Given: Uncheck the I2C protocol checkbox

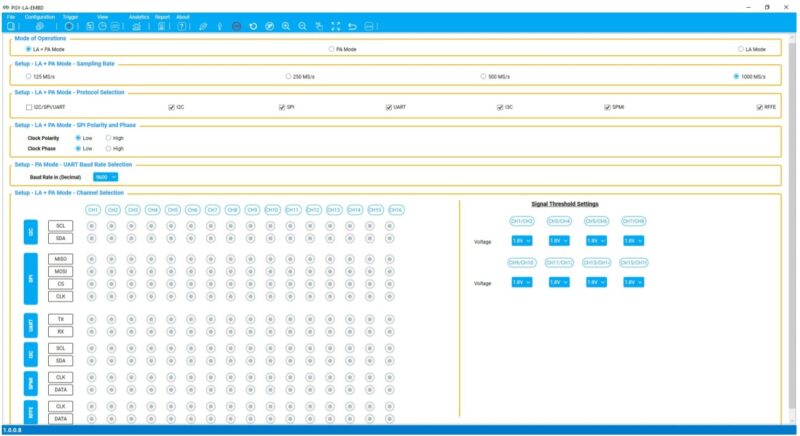Looking at the screenshot, I should coord(171,107).
